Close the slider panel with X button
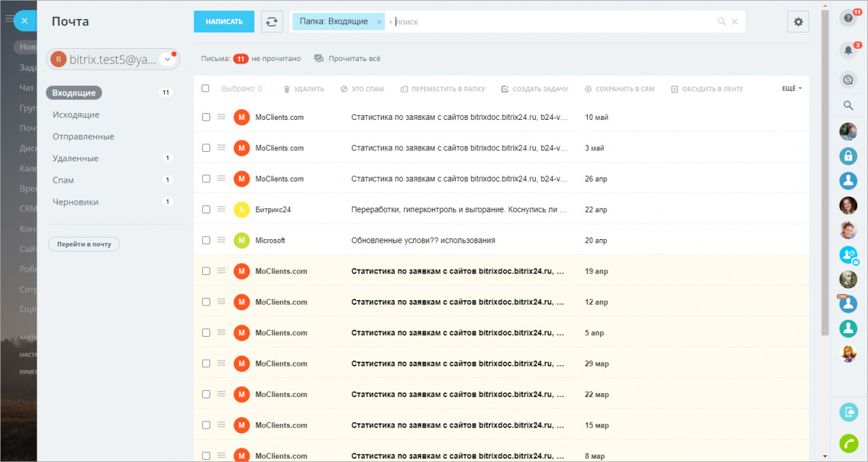868x462 pixels. tap(24, 21)
